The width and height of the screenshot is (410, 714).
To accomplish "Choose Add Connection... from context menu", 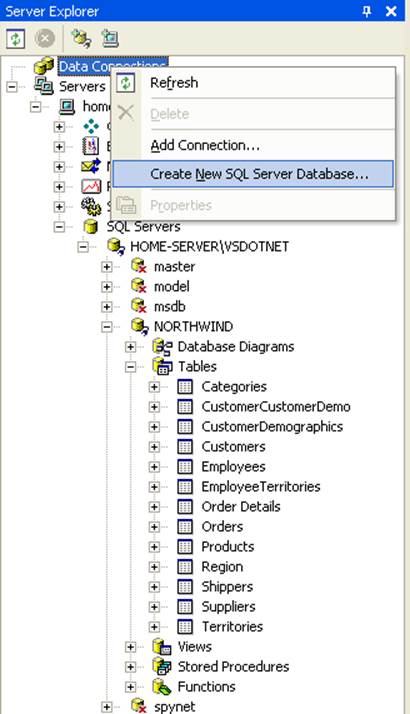I will (253, 145).
